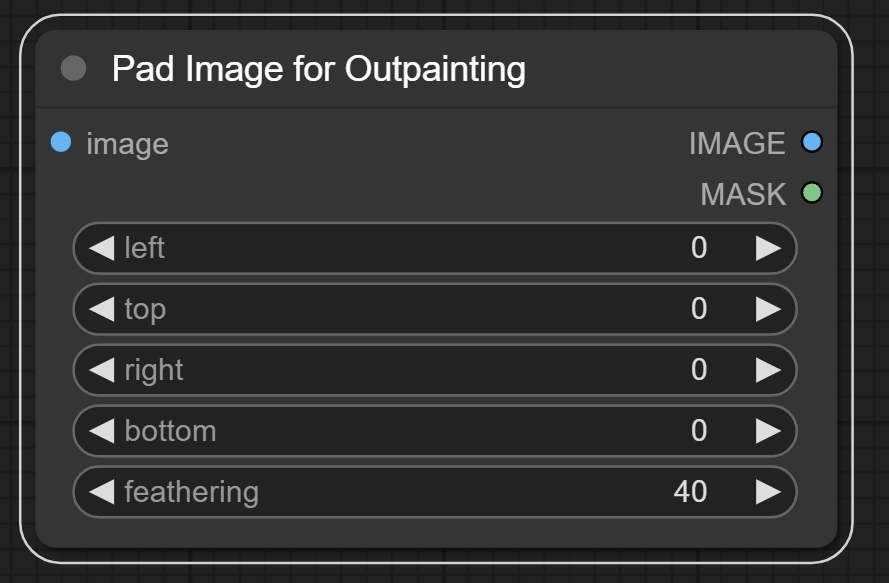889x583 pixels.
Task: Click the green MASK output connector
Action: (x=812, y=193)
